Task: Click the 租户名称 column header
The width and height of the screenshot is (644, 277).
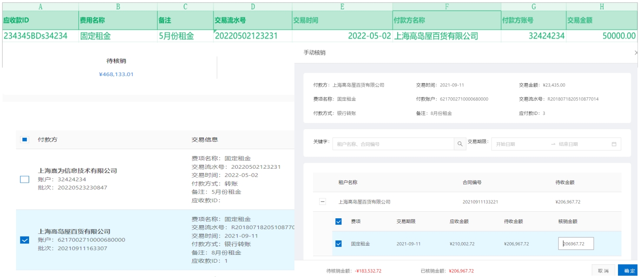Action: [348, 182]
